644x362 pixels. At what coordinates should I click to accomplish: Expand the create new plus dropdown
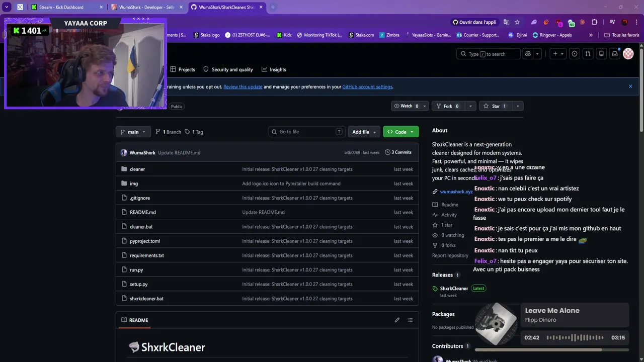click(558, 54)
